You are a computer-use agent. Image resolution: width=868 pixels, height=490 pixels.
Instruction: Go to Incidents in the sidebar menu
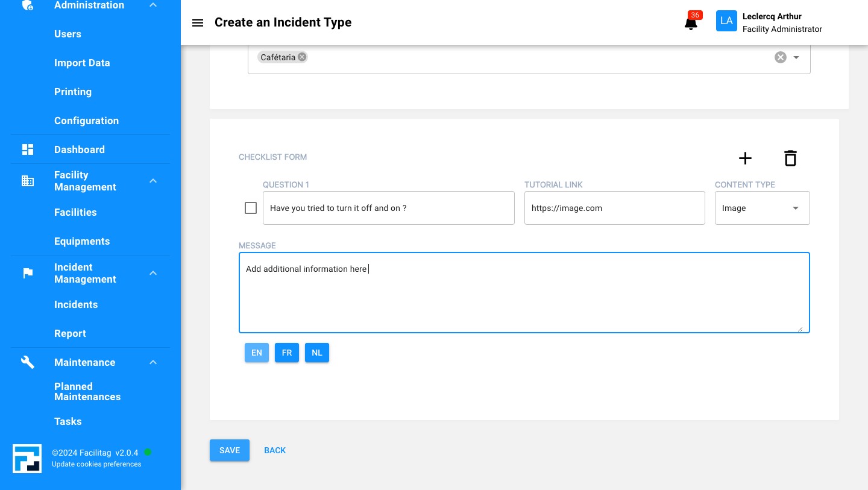pyautogui.click(x=76, y=304)
